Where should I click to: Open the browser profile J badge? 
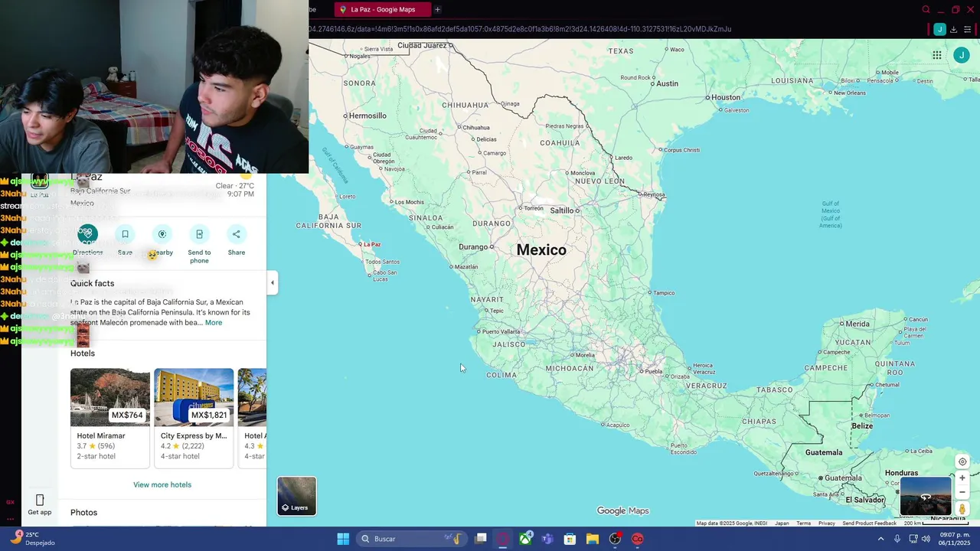click(x=939, y=29)
